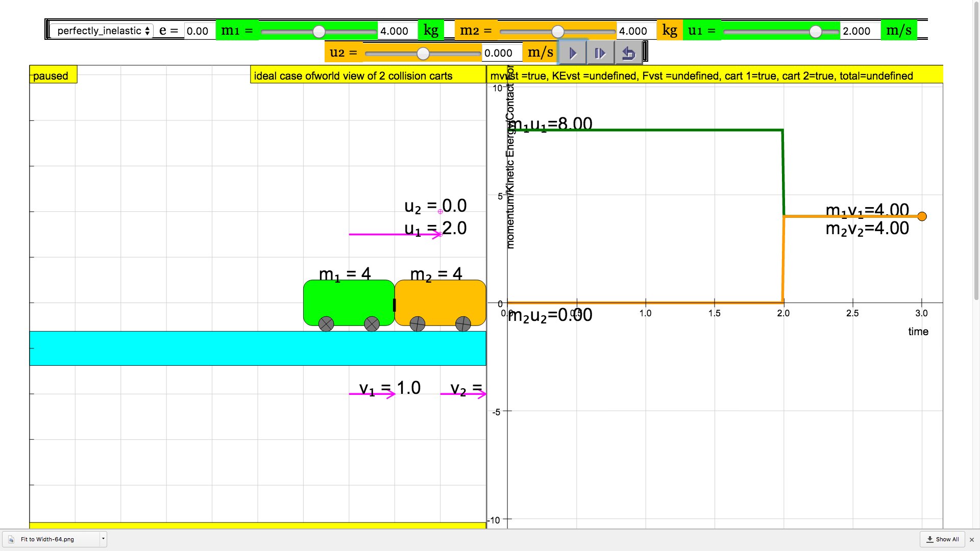The height and width of the screenshot is (551, 980).
Task: Open the Fit to Width-64.png download
Action: click(47, 539)
